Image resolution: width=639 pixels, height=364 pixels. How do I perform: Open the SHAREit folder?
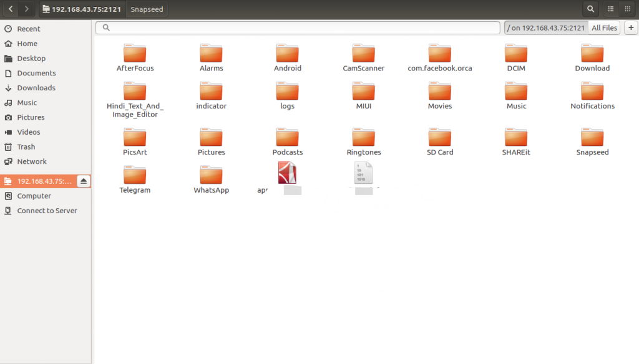pyautogui.click(x=516, y=141)
